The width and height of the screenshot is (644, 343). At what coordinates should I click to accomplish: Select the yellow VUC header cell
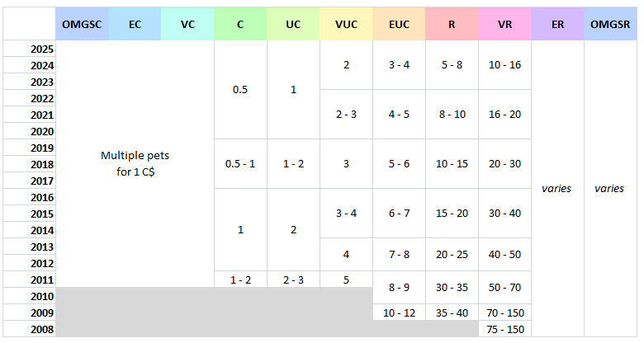(346, 24)
